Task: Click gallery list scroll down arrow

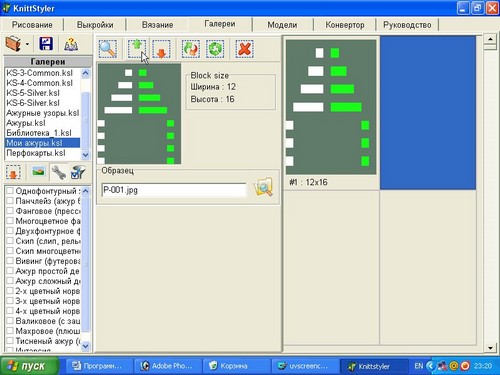Action: click(86, 155)
